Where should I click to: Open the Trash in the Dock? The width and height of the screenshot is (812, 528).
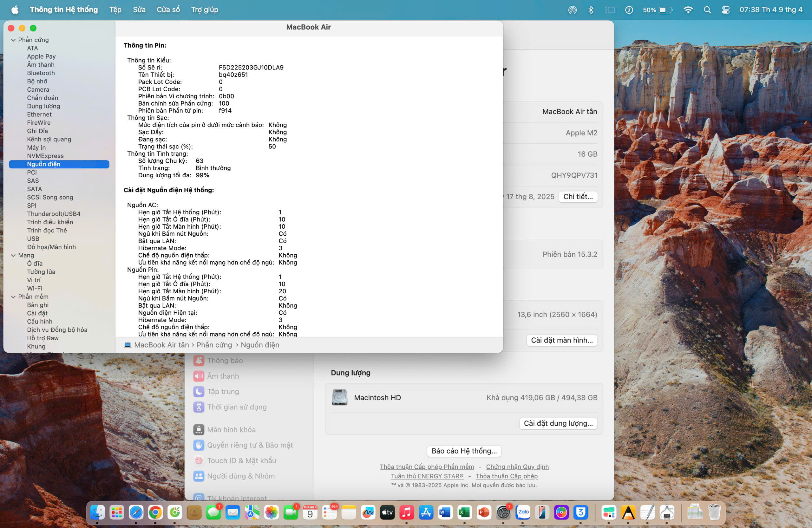pyautogui.click(x=714, y=512)
